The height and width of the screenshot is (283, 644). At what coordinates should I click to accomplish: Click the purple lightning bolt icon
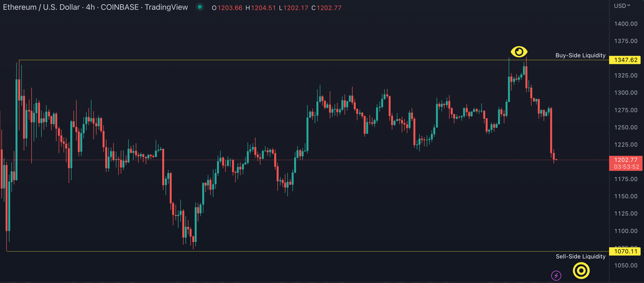[557, 275]
